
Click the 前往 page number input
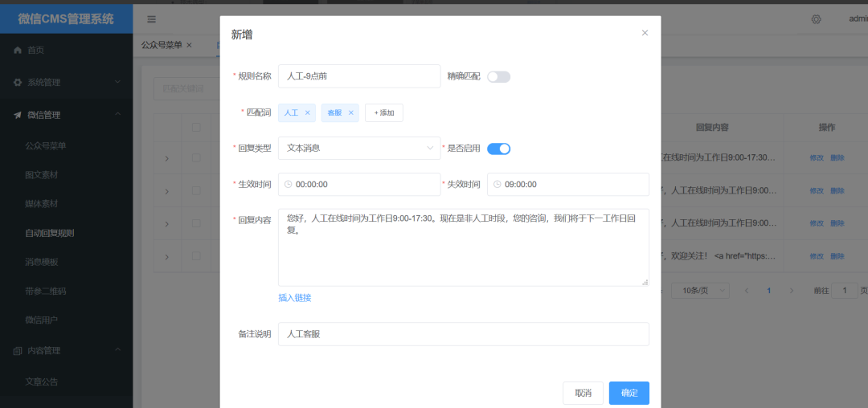845,290
